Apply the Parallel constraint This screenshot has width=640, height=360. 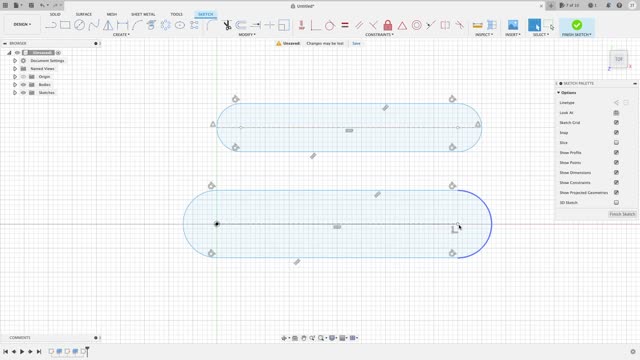tap(359, 25)
